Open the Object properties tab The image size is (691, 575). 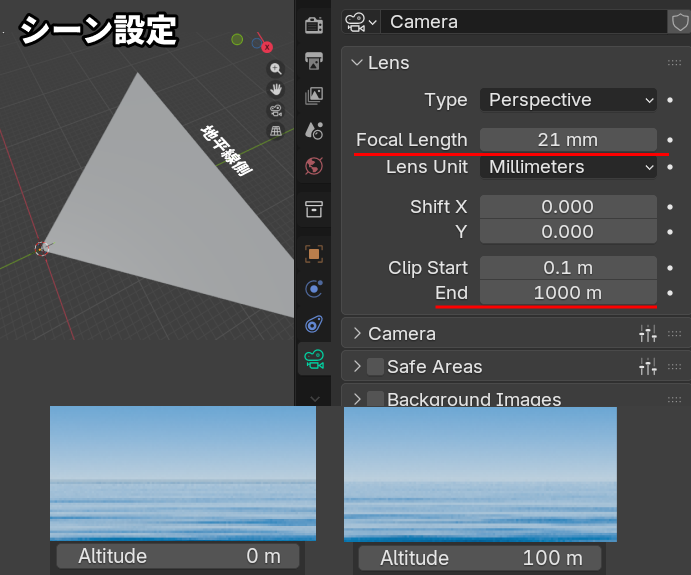(x=314, y=254)
